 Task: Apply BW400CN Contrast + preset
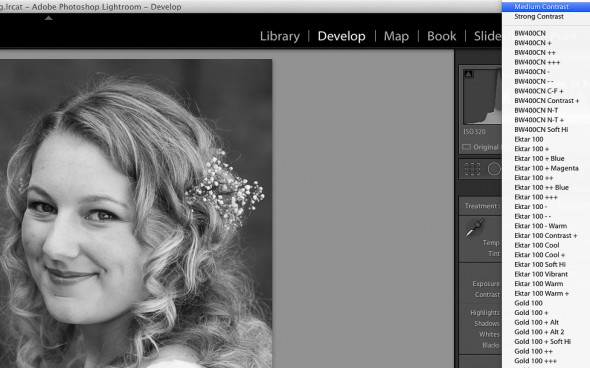(x=546, y=101)
